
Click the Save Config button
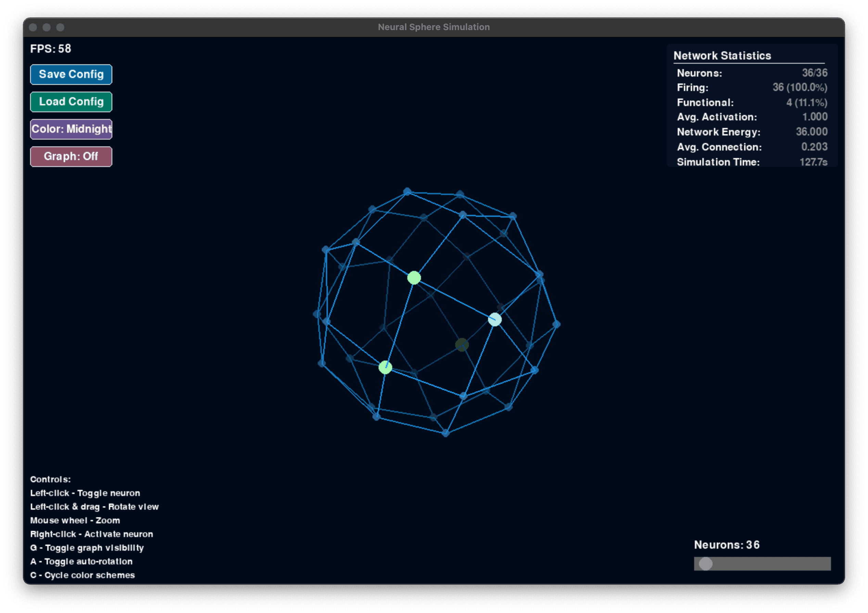[71, 75]
